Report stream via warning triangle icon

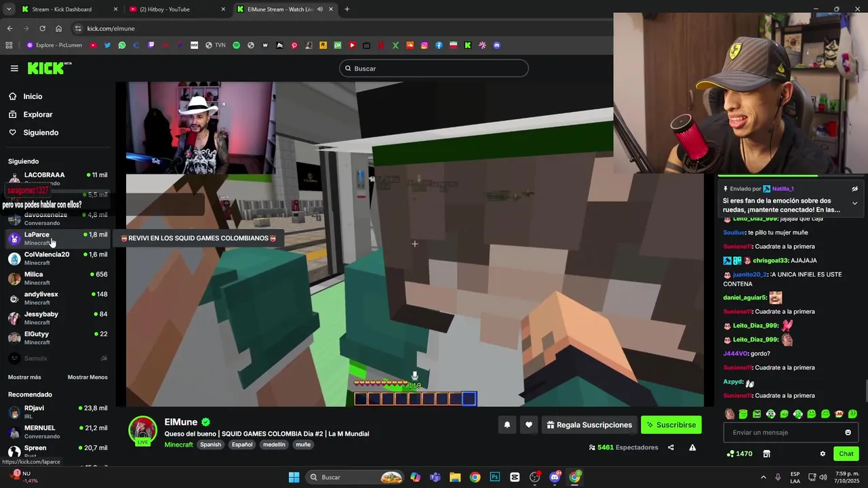pos(692,447)
